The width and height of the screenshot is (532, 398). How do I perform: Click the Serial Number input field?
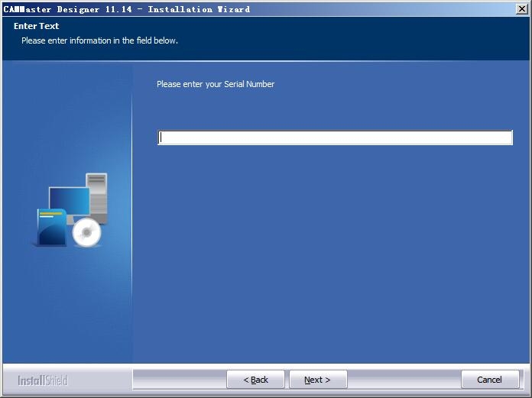pos(336,138)
